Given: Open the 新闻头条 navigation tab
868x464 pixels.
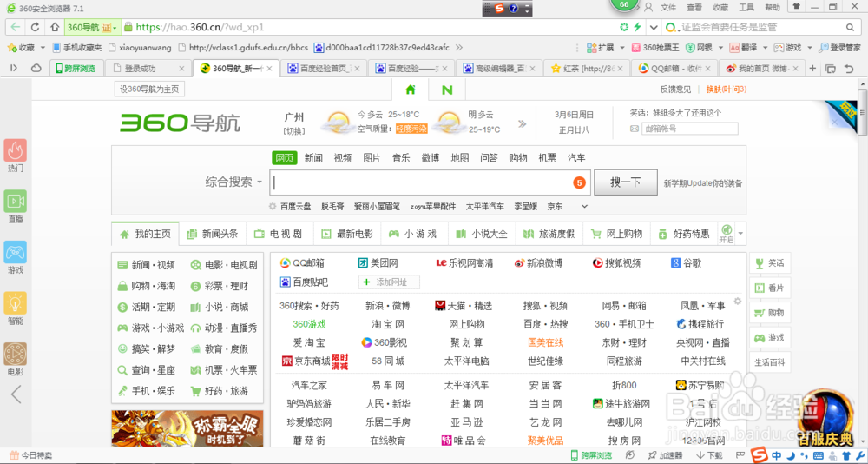Looking at the screenshot, I should (x=214, y=234).
